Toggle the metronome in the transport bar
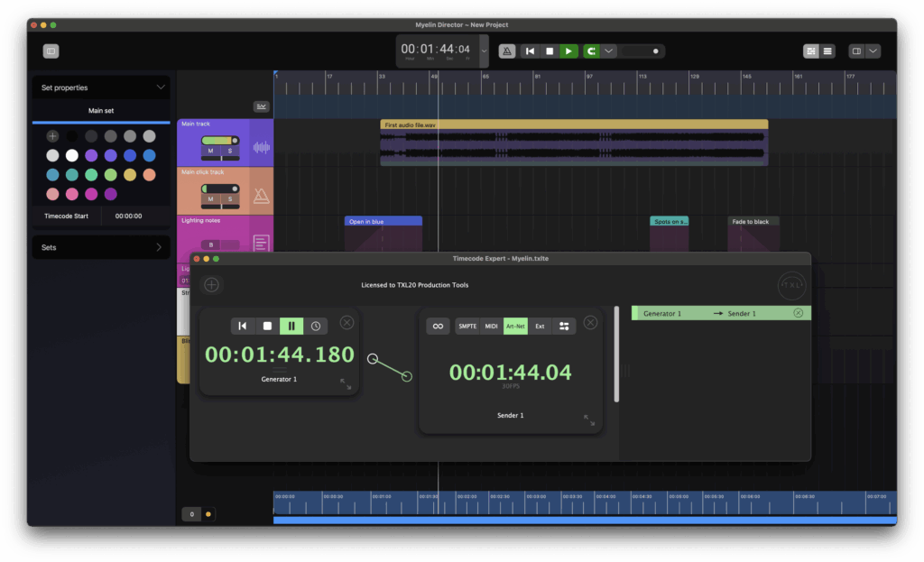924x562 pixels. point(508,51)
